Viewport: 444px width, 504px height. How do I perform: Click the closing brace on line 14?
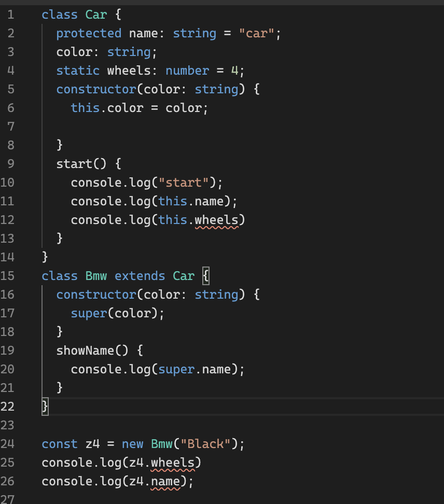click(45, 257)
